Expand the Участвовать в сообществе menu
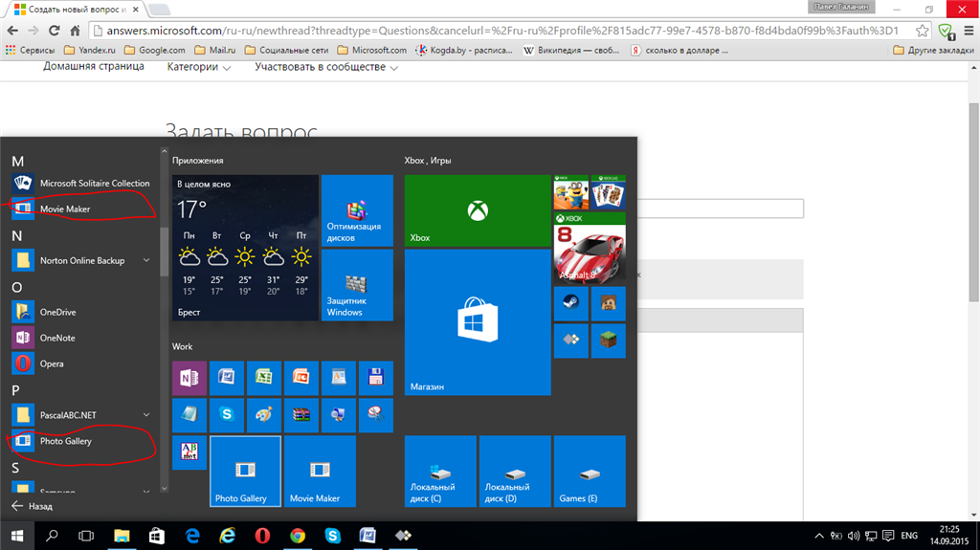Image resolution: width=980 pixels, height=550 pixels. tap(326, 67)
